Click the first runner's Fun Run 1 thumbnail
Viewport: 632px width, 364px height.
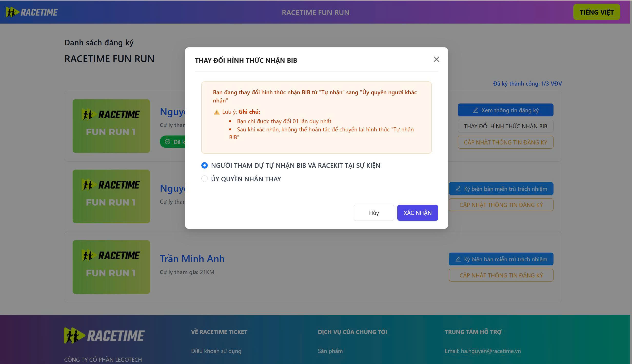coord(111,126)
